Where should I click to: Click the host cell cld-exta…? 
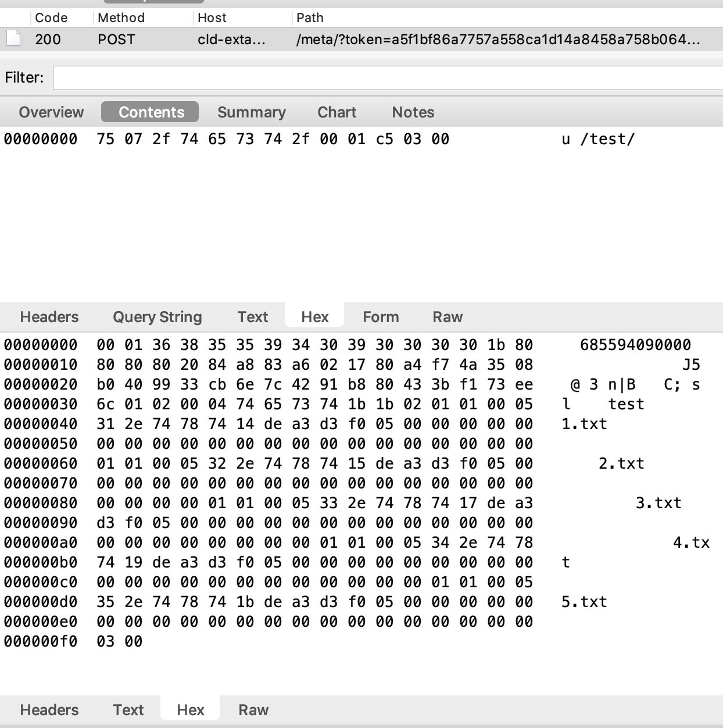coord(231,39)
